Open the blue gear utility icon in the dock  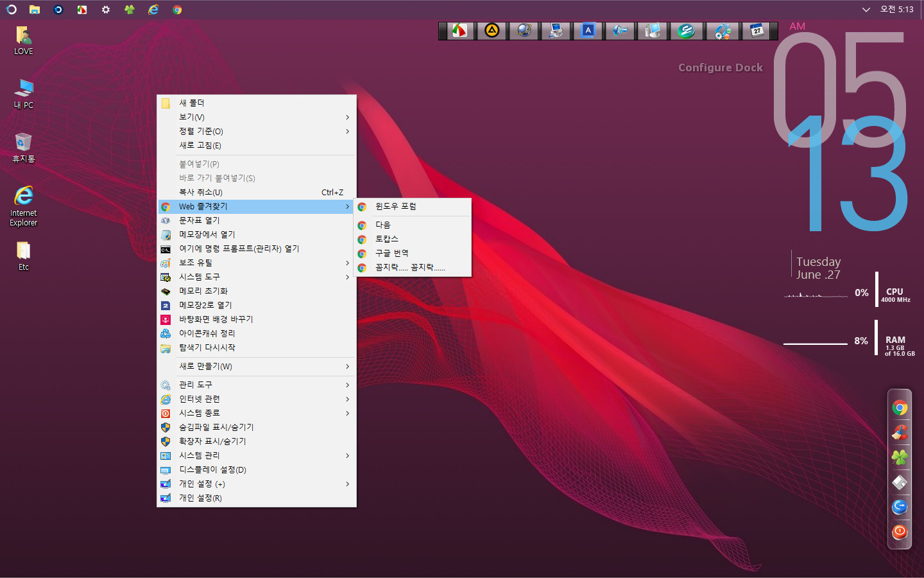point(723,30)
